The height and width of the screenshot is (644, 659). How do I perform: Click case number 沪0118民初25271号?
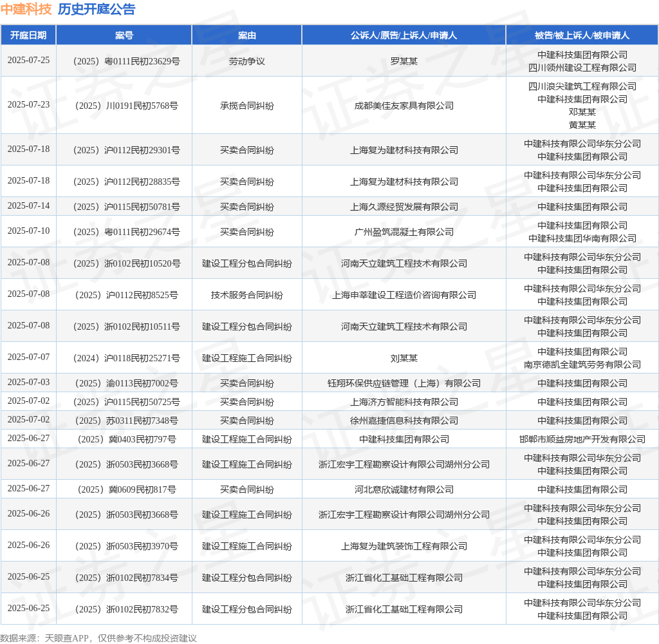pos(127,358)
